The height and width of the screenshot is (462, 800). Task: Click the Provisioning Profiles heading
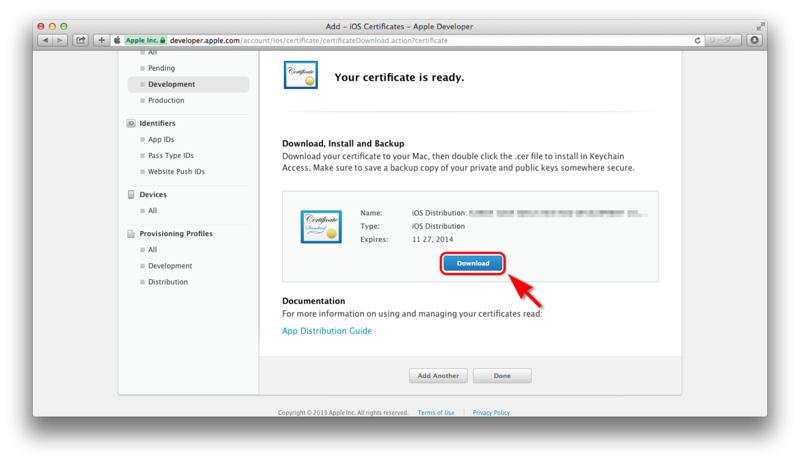[176, 234]
